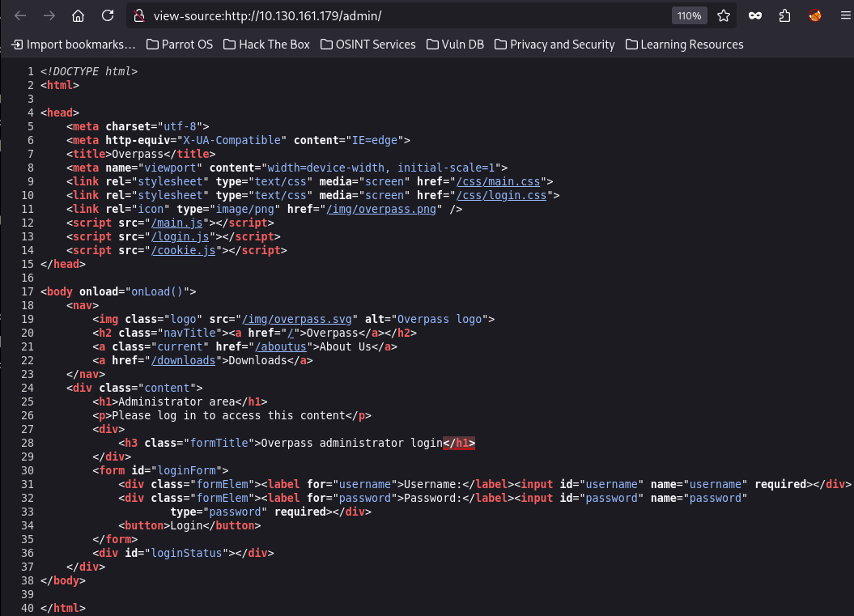
Task: Go to the home page icon
Action: [x=78, y=16]
